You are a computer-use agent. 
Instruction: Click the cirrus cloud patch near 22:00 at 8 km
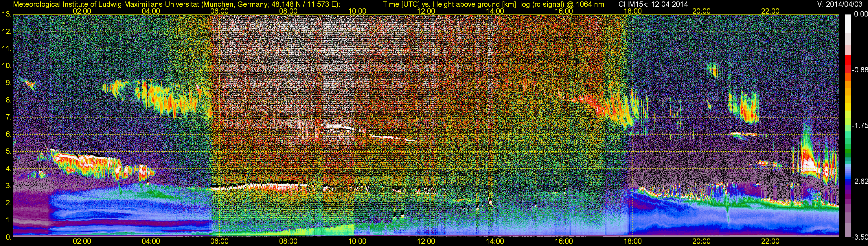tap(743, 107)
